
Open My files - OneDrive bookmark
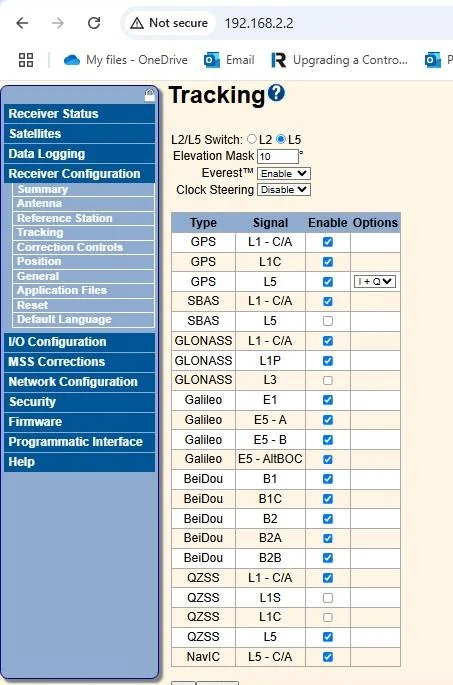tap(126, 60)
